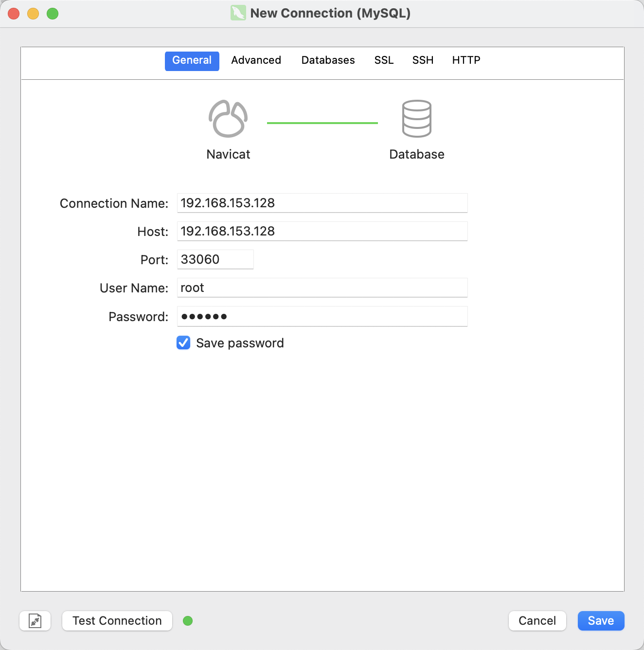Click the Database cylinder icon

click(x=417, y=119)
